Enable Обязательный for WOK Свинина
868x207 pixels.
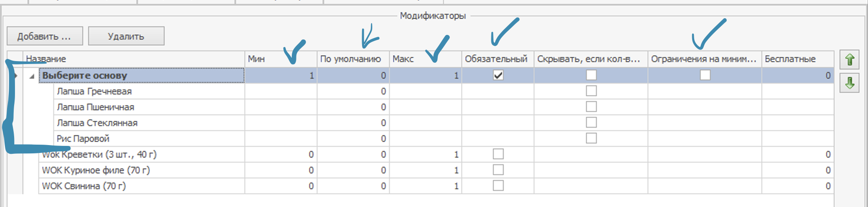pyautogui.click(x=498, y=186)
